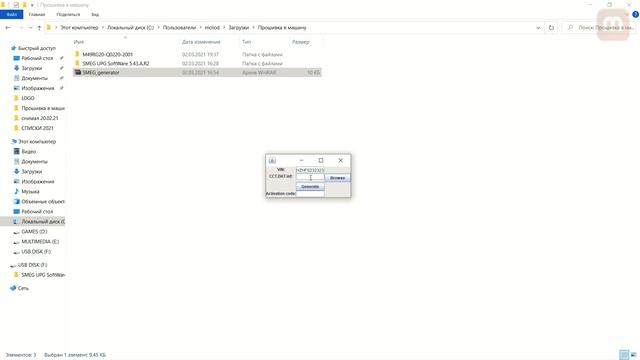Focus the CCT.DAT.inf file path field
The image size is (640, 360).
[x=310, y=178]
